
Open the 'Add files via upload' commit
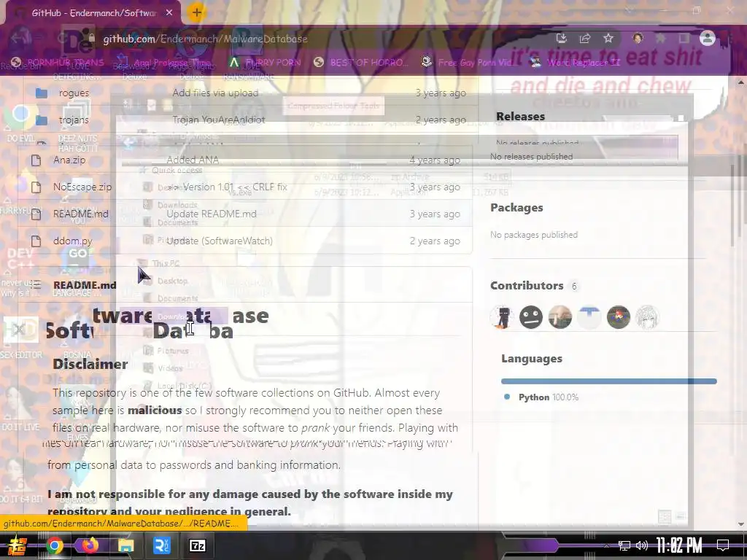215,93
